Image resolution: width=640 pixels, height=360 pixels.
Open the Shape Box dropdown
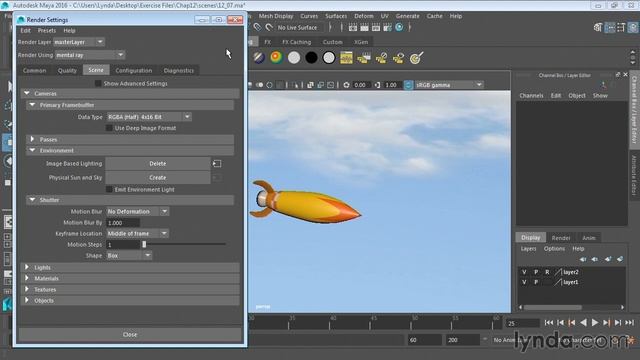pos(129,256)
